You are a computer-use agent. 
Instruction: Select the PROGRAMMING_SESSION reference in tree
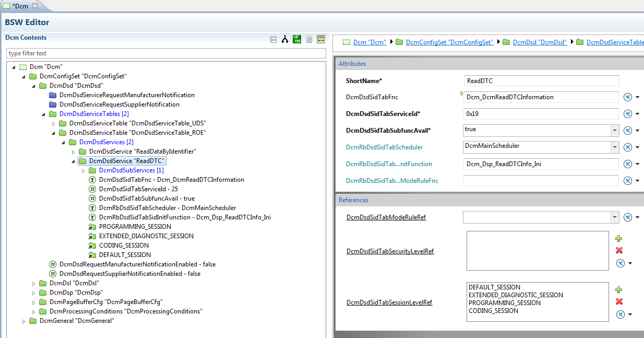point(130,227)
